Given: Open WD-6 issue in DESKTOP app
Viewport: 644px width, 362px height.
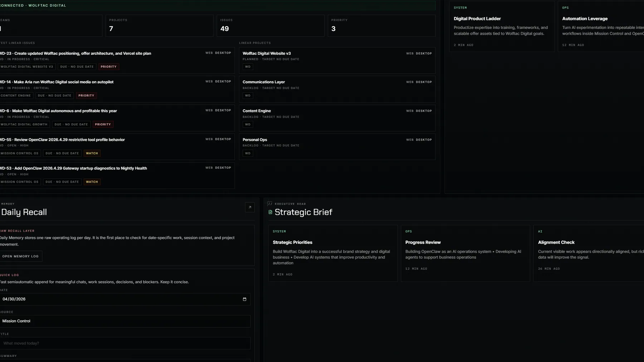Looking at the screenshot, I should click(x=223, y=110).
